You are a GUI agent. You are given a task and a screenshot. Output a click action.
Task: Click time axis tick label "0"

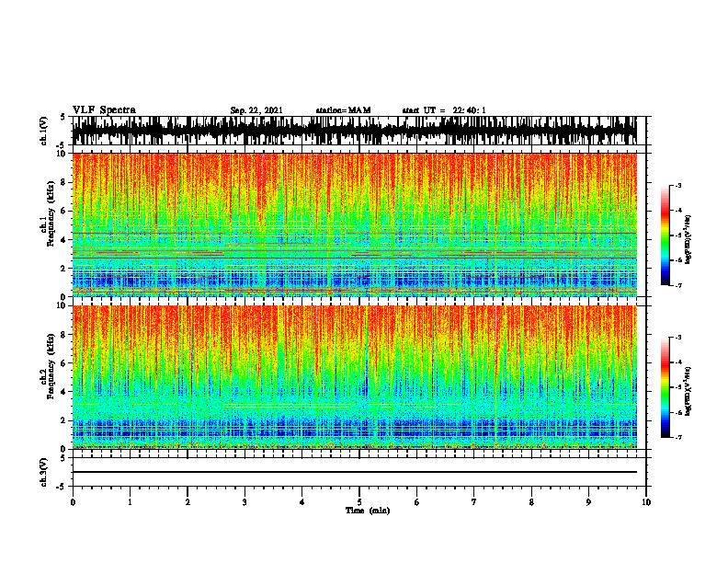tap(73, 502)
